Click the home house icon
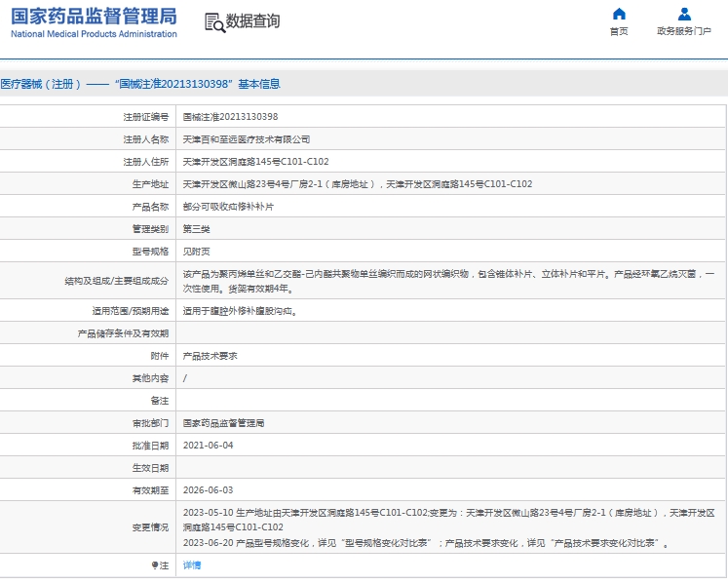Viewport: 728px width, 584px height. pos(619,14)
